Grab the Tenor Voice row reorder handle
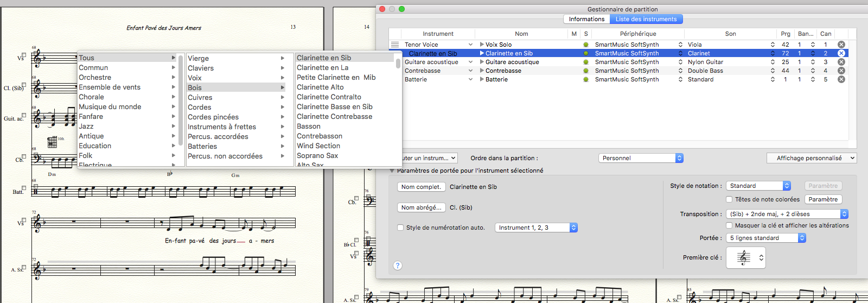The height and width of the screenshot is (303, 868). 395,45
